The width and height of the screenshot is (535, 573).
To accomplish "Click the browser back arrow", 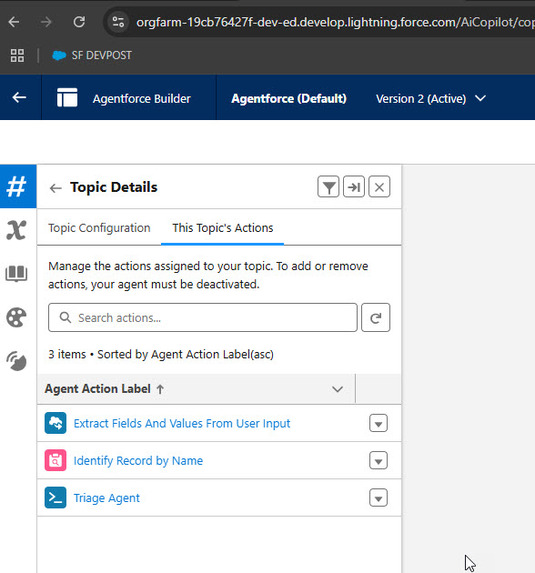I will point(14,22).
